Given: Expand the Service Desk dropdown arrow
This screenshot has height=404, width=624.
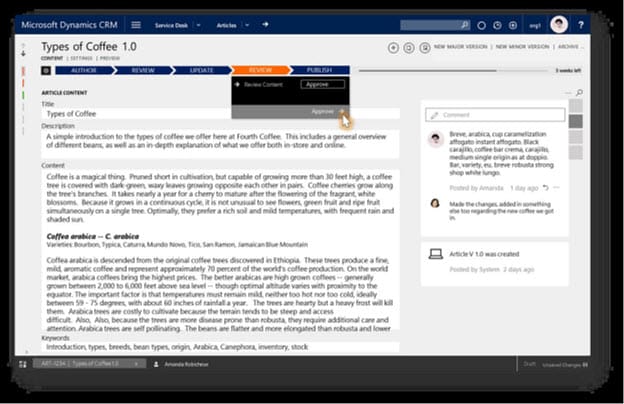Looking at the screenshot, I should pyautogui.click(x=199, y=25).
